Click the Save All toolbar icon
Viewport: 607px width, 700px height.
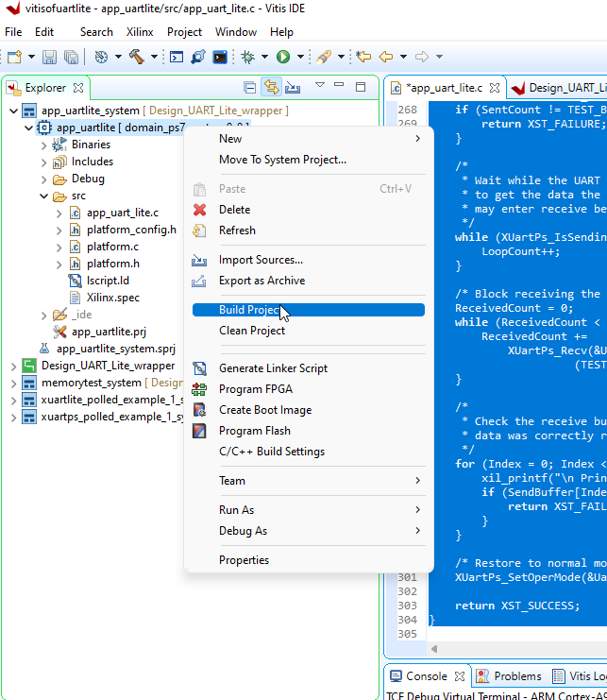(x=71, y=57)
